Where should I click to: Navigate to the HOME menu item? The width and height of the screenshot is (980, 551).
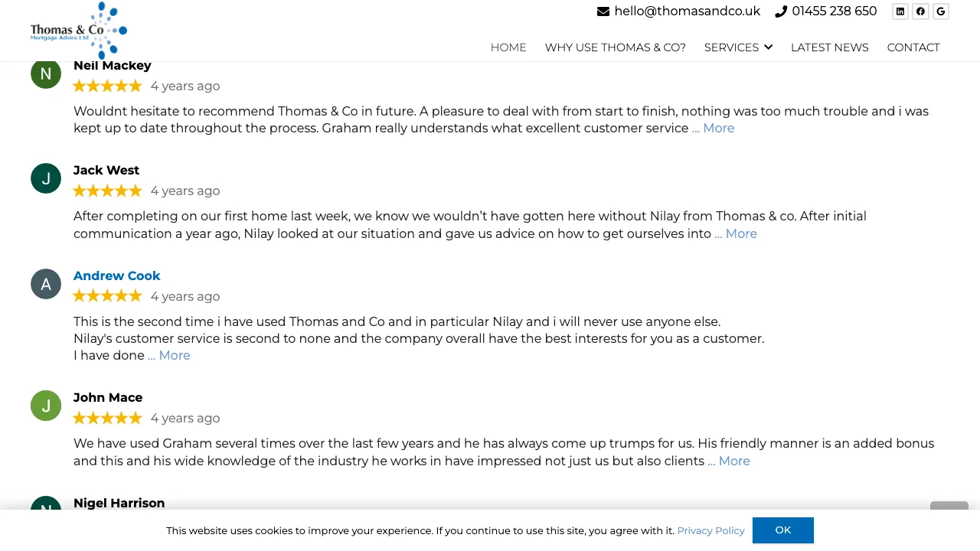point(508,47)
